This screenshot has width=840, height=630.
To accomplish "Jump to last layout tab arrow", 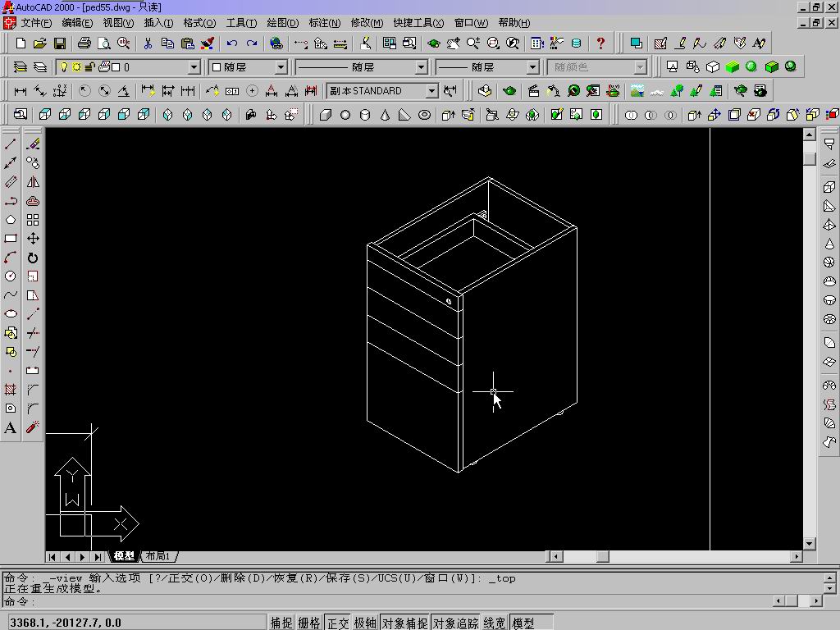I will (98, 557).
